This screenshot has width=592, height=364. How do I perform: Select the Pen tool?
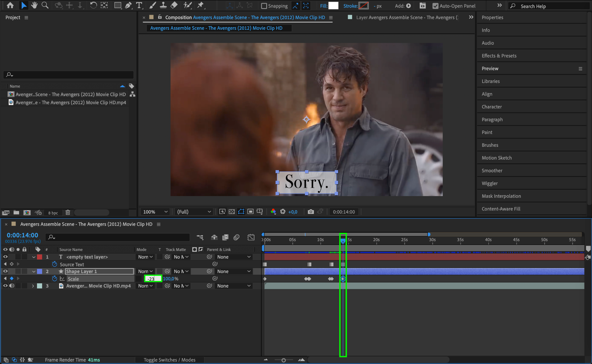coord(128,5)
